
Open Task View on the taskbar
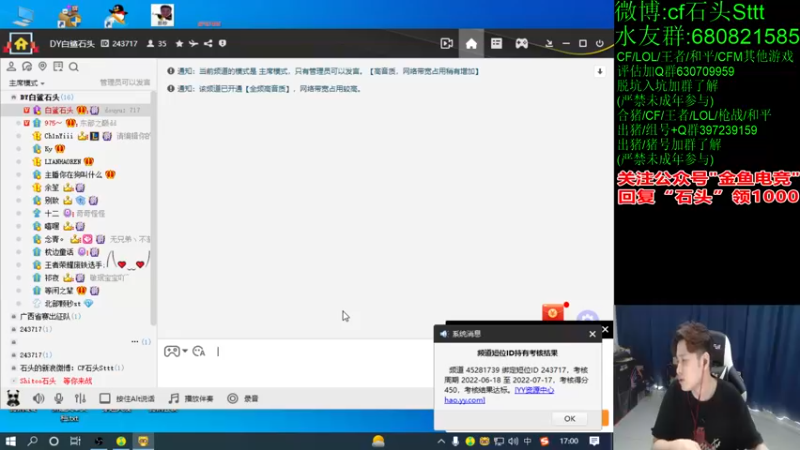click(75, 441)
